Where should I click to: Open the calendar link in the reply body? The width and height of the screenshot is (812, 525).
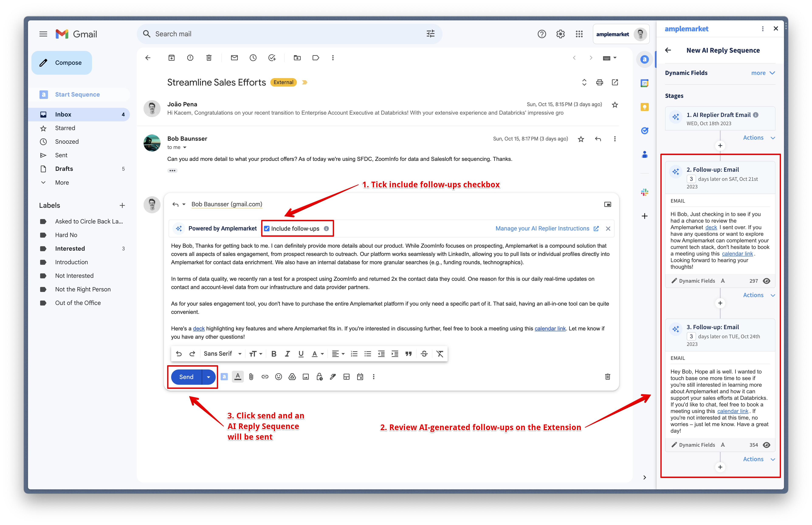(550, 329)
